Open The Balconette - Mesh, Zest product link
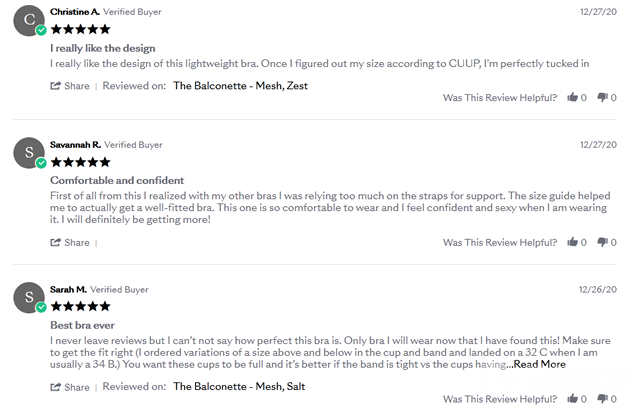Viewport: 640px width, 411px height. 240,86
